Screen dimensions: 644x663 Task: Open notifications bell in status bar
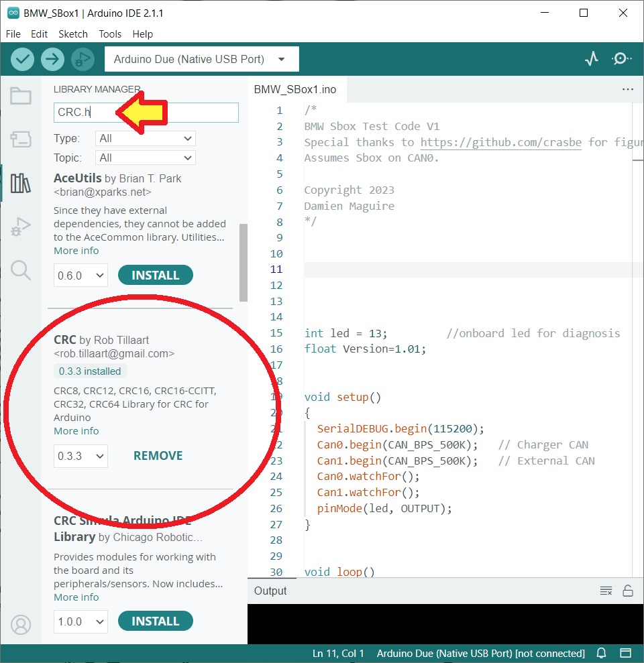click(602, 653)
